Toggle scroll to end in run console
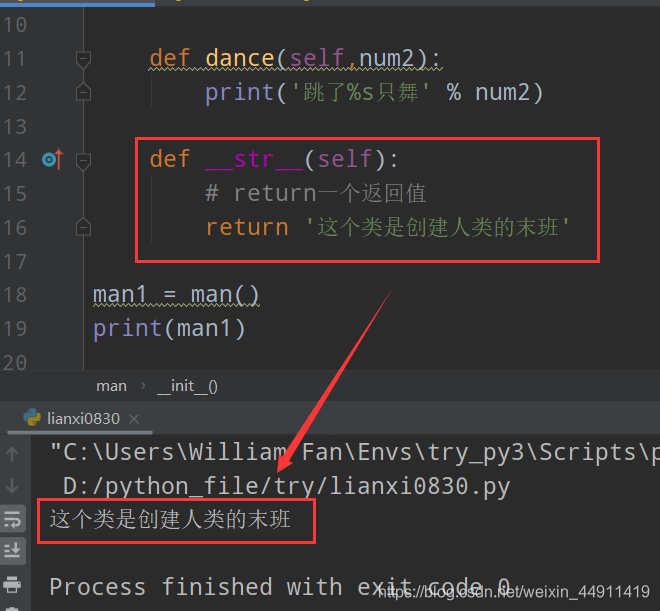660x611 pixels. coord(13,550)
